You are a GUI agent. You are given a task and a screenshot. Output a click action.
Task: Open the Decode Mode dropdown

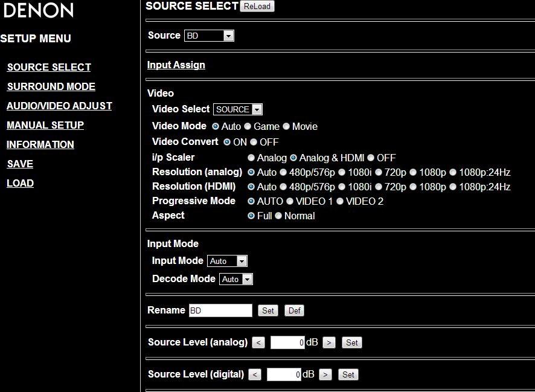(x=235, y=279)
